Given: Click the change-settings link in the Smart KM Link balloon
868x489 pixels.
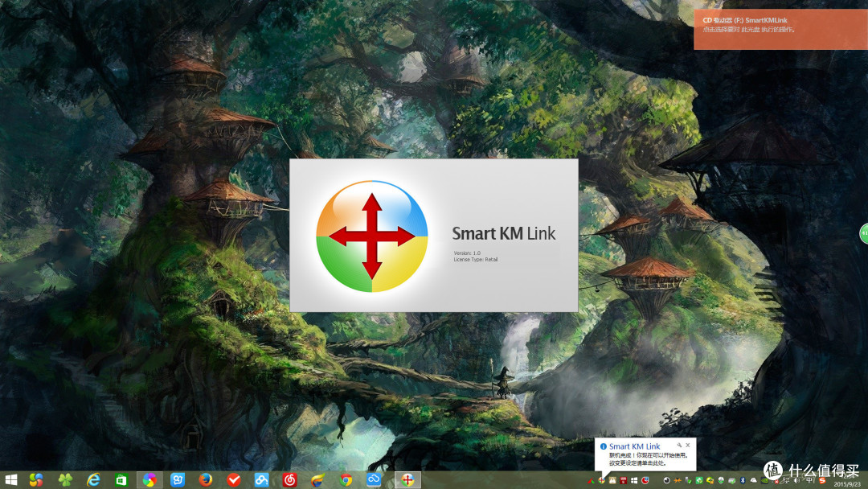Looking at the screenshot, I should 637,464.
